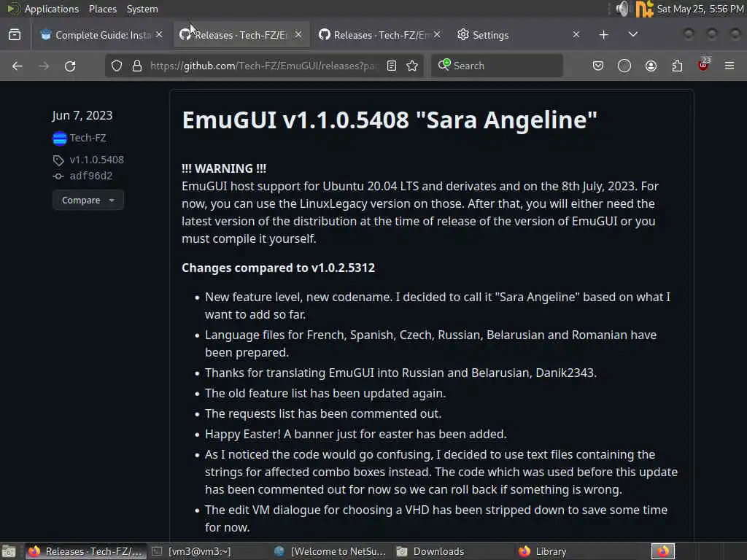Open the Applications menu
747x560 pixels.
coord(52,9)
